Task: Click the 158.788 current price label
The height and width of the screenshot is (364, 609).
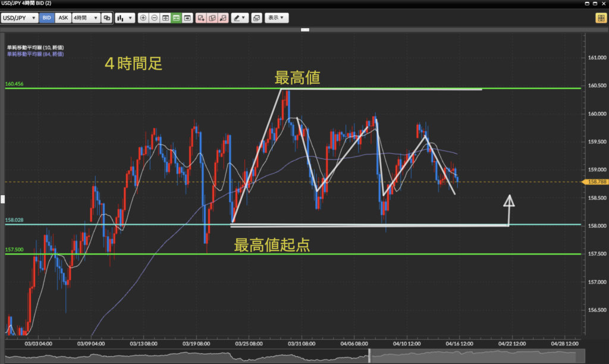Action: click(x=596, y=181)
